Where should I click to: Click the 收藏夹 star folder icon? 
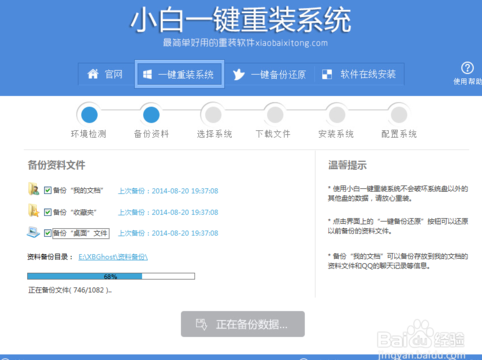point(34,210)
